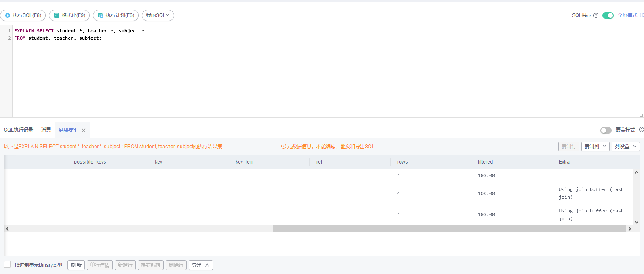Screen dimensions: 644x274
Task: Click the filtered column header
Action: click(x=485, y=162)
